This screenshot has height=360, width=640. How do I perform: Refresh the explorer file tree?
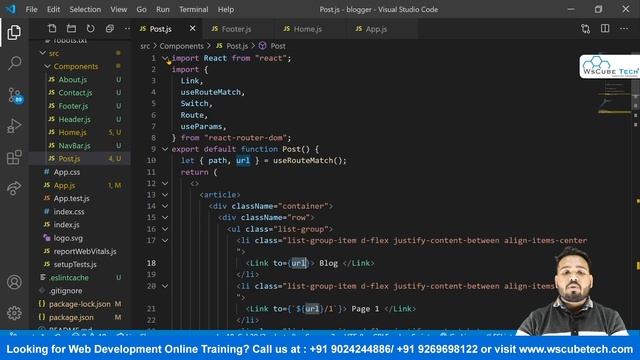tap(90, 29)
